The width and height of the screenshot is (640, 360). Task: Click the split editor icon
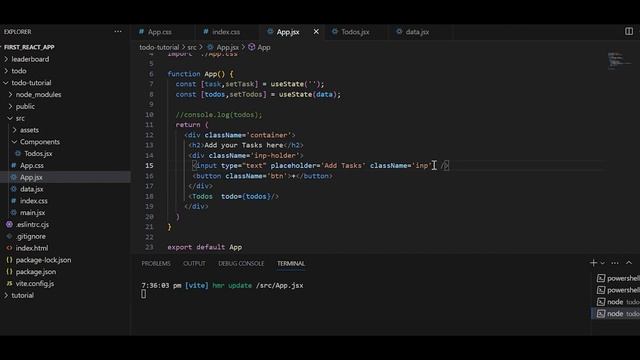(629, 31)
